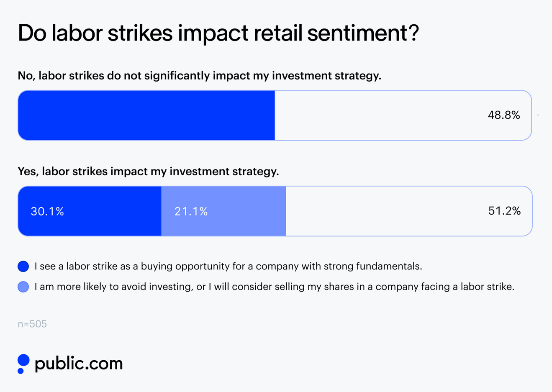Image resolution: width=552 pixels, height=392 pixels.
Task: Click the 'Yes, labor strikes impact my investment strategy' label
Action: coord(148,172)
